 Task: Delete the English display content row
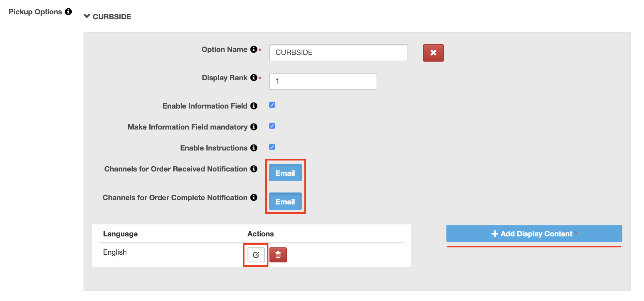click(278, 255)
